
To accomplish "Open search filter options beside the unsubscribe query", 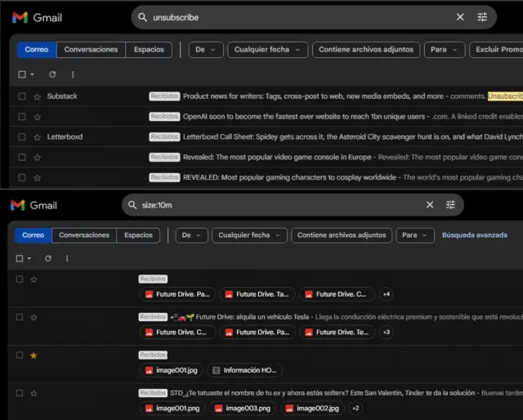I will click(482, 17).
